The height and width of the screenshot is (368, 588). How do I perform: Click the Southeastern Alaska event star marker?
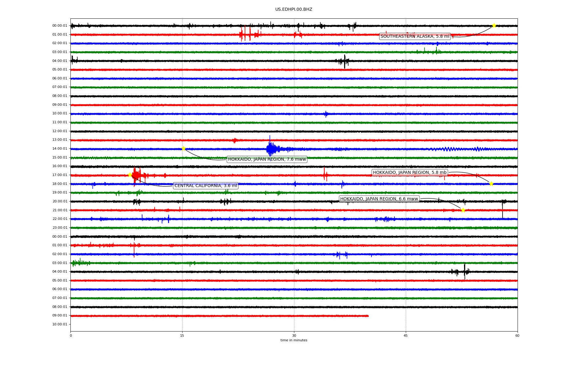tap(494, 25)
